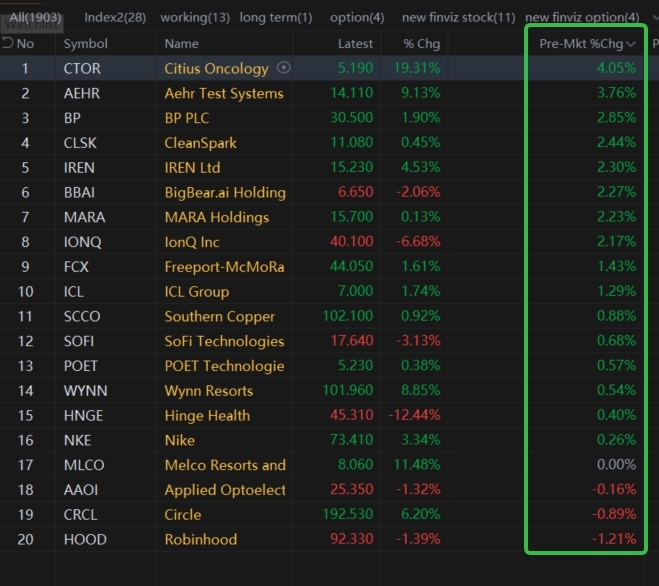Click the Southern Copper name

(x=219, y=317)
